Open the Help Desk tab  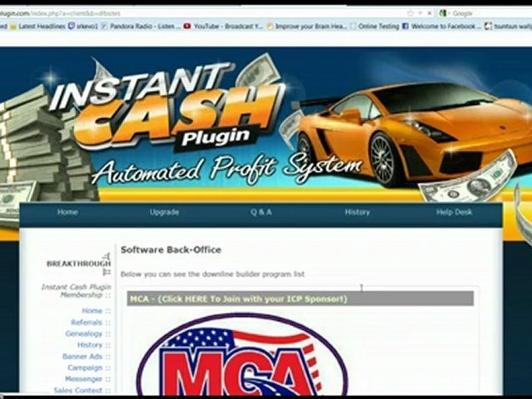point(454,212)
